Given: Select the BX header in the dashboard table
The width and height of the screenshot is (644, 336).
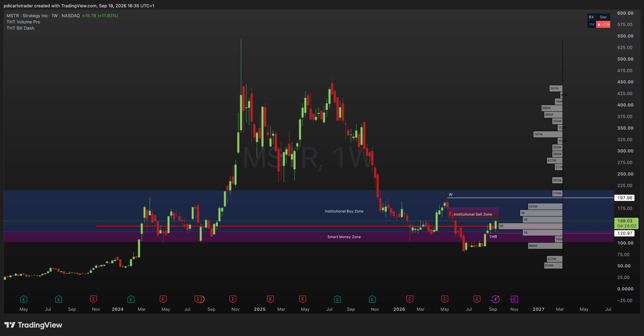Looking at the screenshot, I should pyautogui.click(x=591, y=17).
